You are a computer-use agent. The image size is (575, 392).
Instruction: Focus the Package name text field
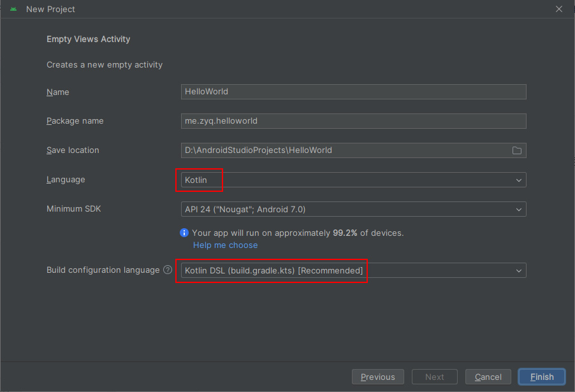click(x=353, y=120)
